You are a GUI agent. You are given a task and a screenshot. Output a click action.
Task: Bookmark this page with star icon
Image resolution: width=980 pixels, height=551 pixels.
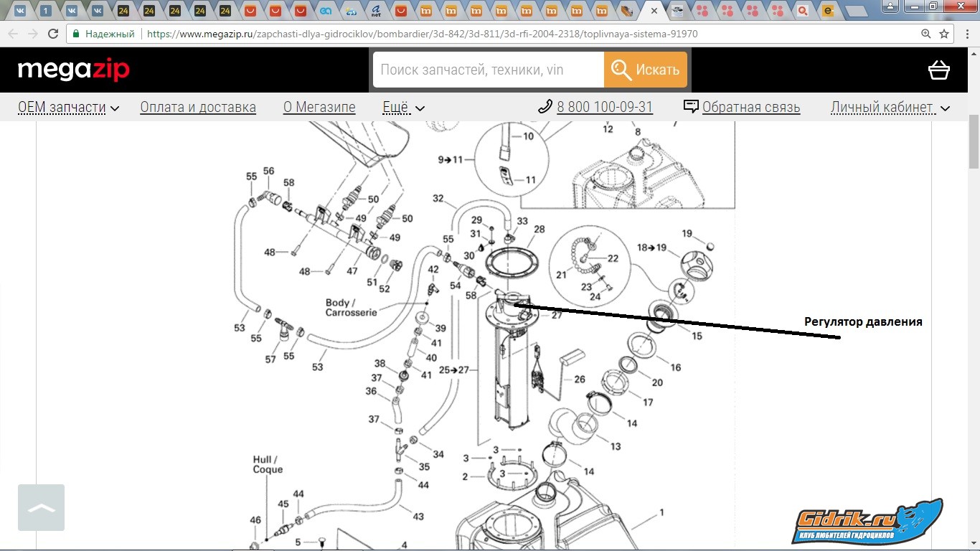(x=944, y=34)
